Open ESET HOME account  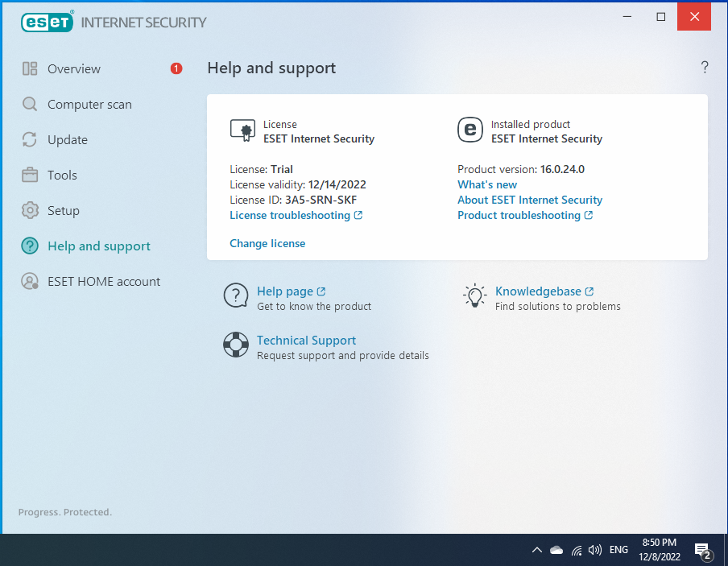coord(104,281)
